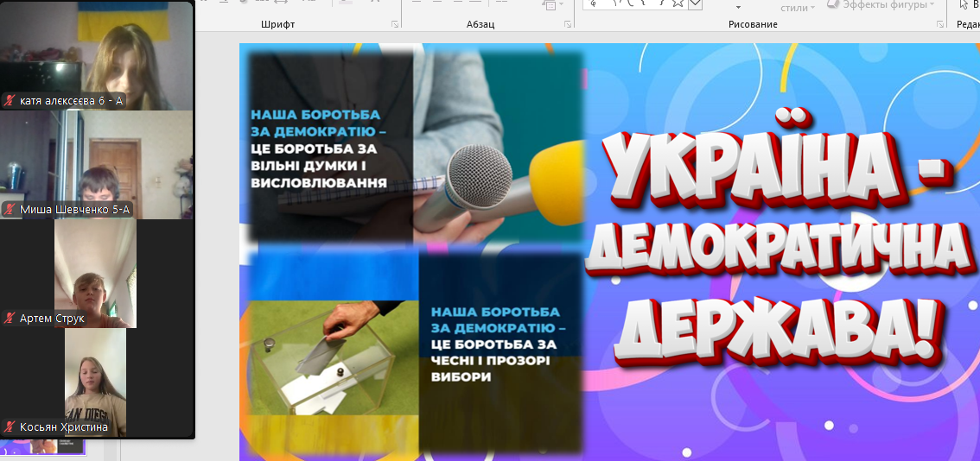Open the Рисование group dialog launcher
Image resolution: width=980 pixels, height=461 pixels.
940,24
